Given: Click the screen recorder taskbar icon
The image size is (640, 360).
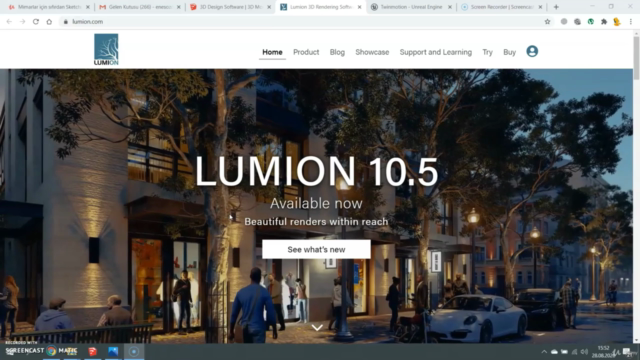Looking at the screenshot, I should pos(134,351).
